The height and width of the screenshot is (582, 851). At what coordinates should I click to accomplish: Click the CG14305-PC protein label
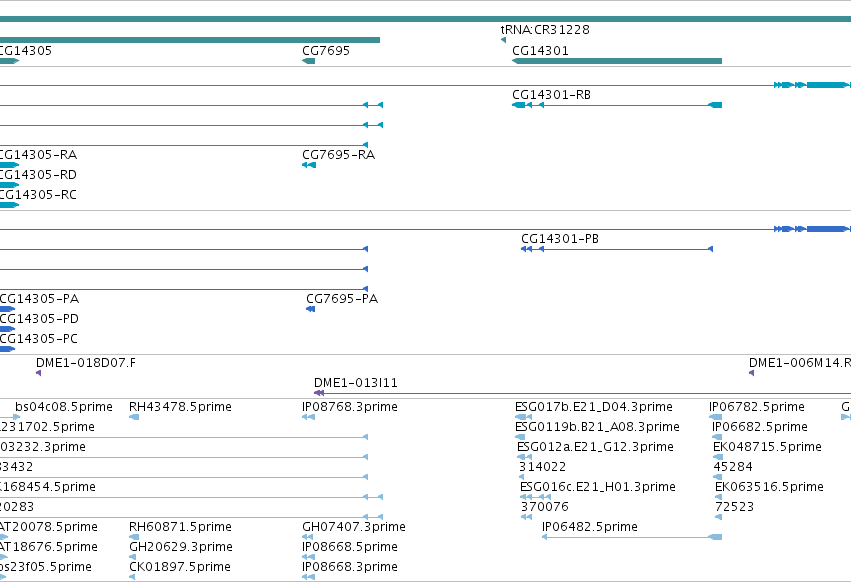tap(39, 339)
